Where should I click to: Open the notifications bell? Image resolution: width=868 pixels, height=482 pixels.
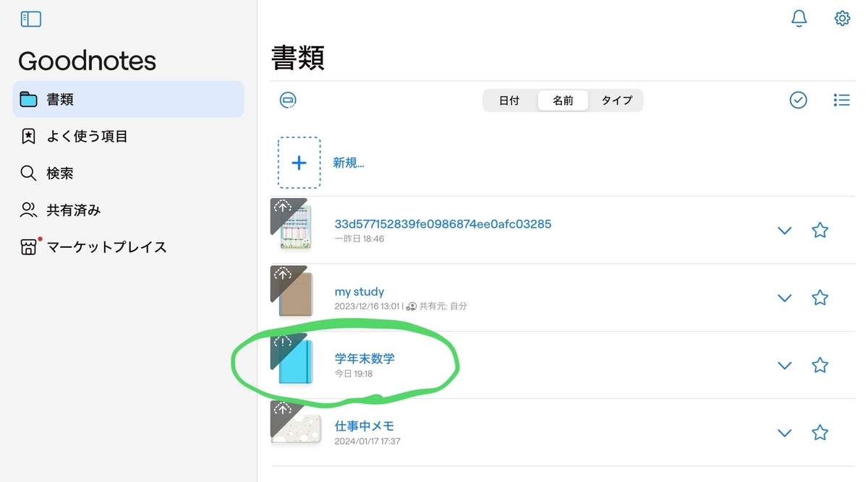click(x=799, y=19)
